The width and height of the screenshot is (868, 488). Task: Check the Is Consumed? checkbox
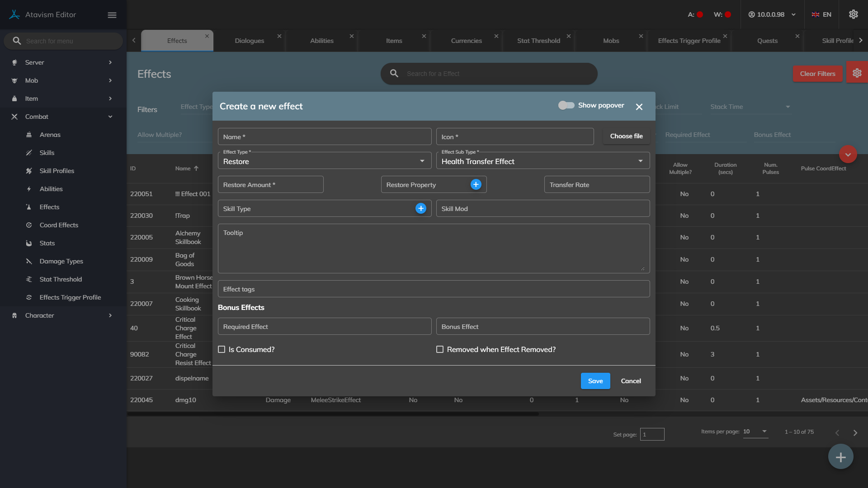(x=222, y=349)
